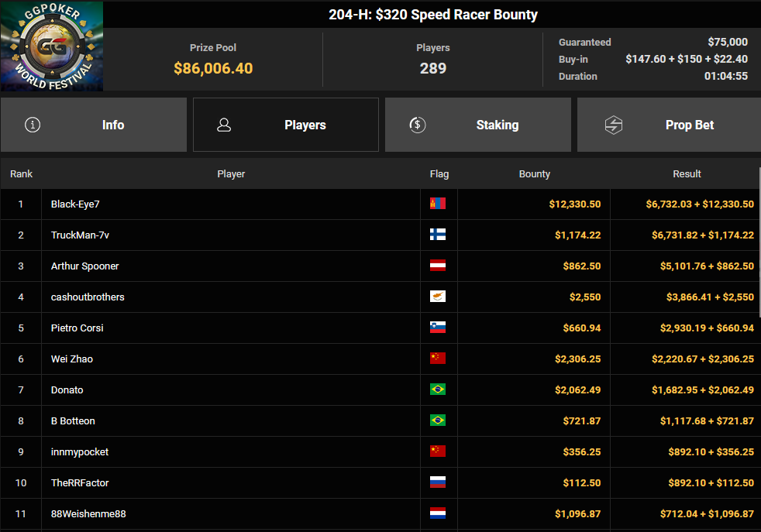Screen dimensions: 761x532
Task: Click the Staking dollar coin icon
Action: pos(418,125)
